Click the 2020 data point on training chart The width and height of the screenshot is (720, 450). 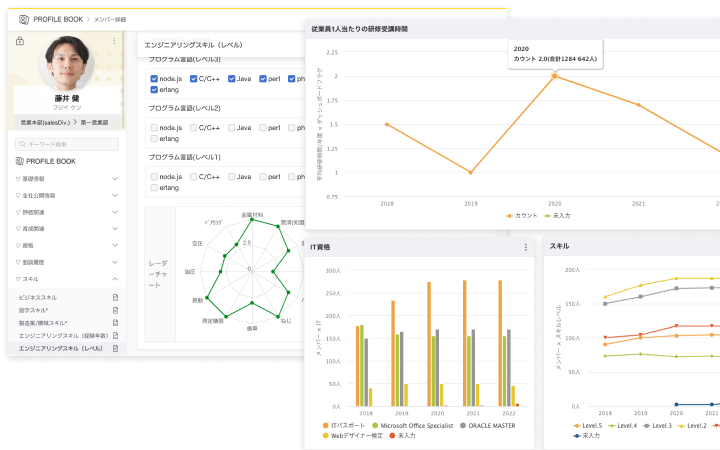click(x=555, y=76)
